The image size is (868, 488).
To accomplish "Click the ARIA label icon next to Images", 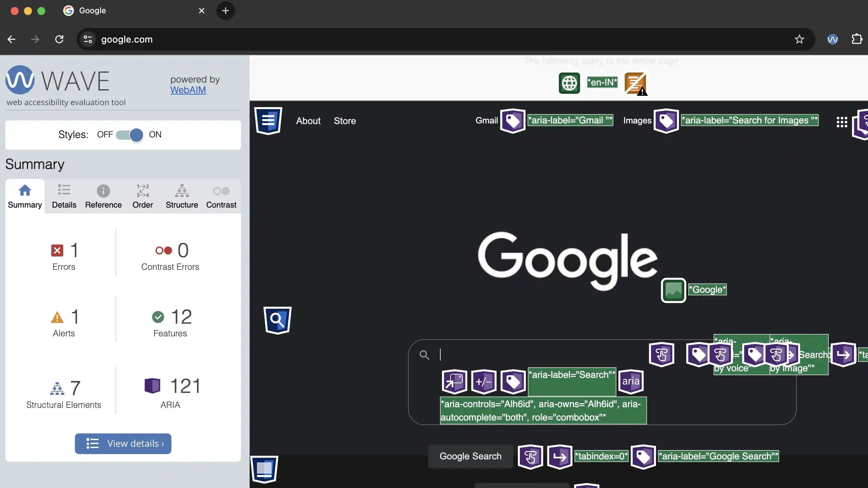I will click(x=666, y=120).
